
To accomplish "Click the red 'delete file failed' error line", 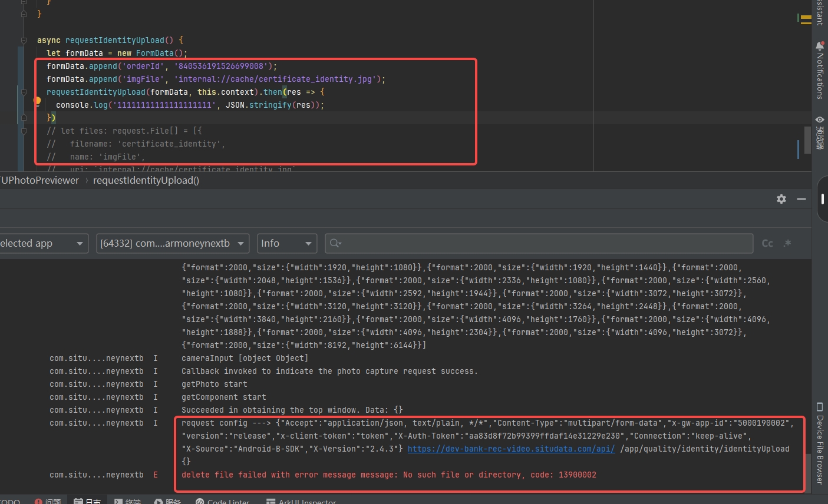I will coord(389,475).
